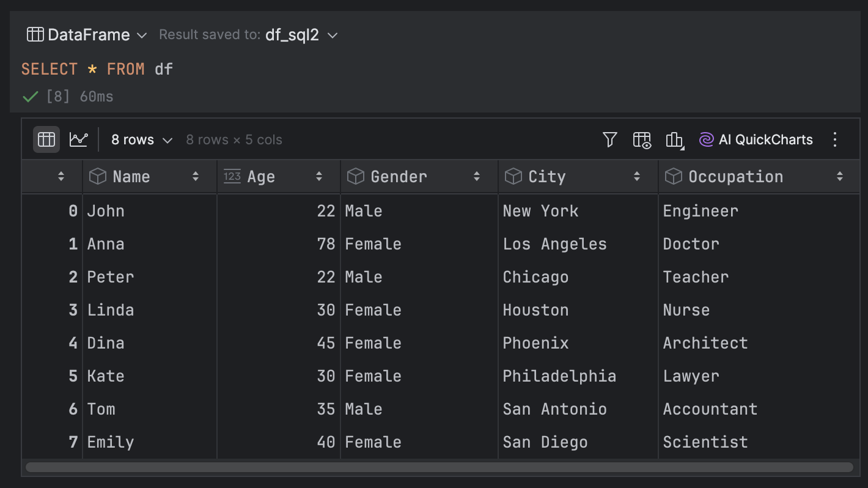The image size is (868, 488).
Task: Click the Occupation column header
Action: point(759,177)
